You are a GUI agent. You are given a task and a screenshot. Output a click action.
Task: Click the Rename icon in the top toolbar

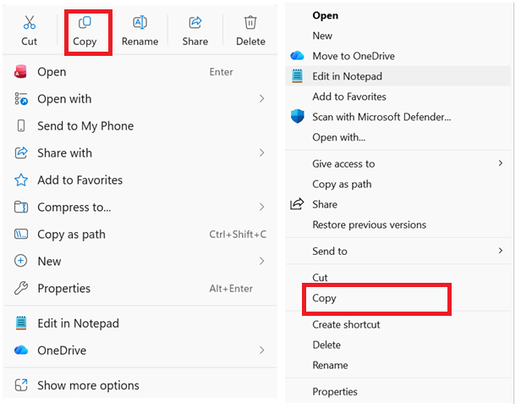tap(140, 22)
